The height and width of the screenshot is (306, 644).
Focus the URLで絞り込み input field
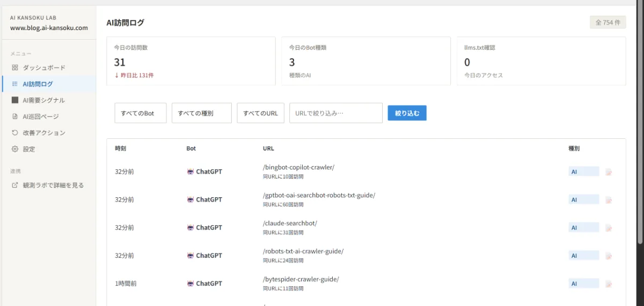pyautogui.click(x=336, y=113)
